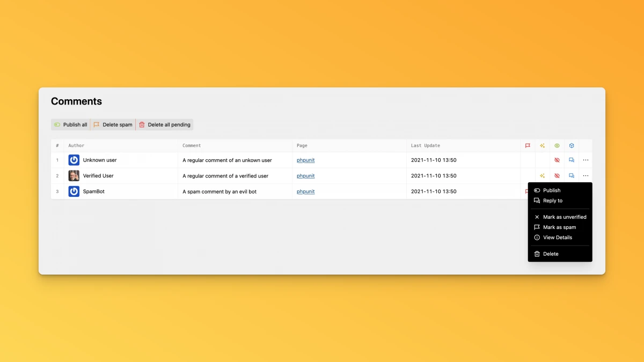Select the Verified User author name

(x=98, y=175)
